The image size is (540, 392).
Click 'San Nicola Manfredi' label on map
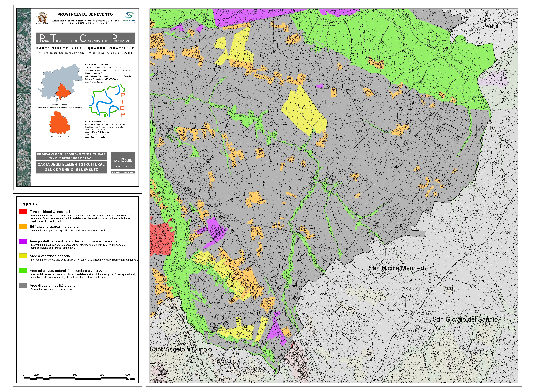coord(397,268)
